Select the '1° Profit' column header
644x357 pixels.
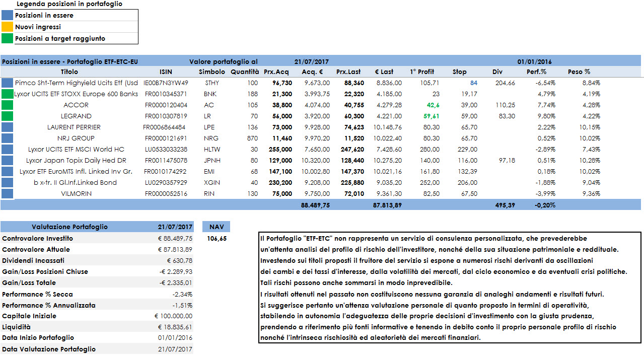click(x=422, y=72)
